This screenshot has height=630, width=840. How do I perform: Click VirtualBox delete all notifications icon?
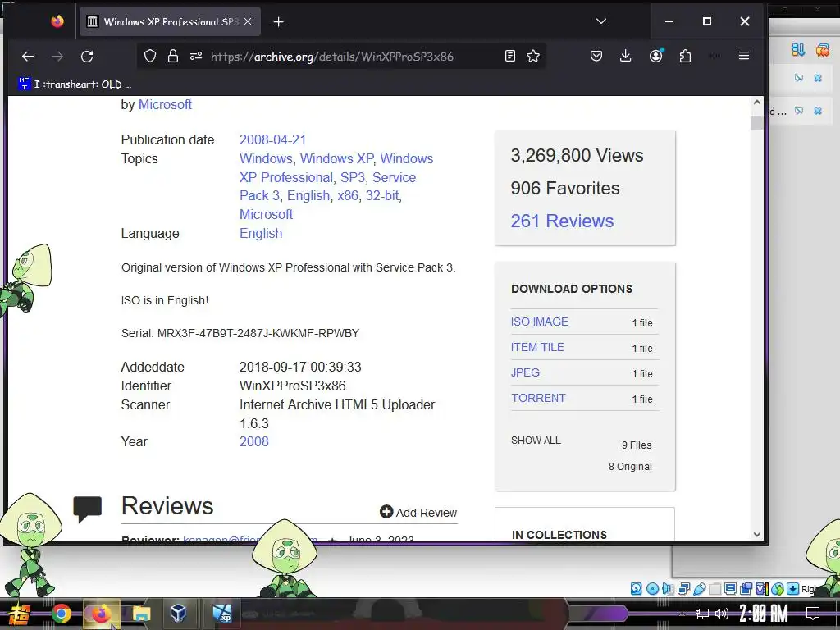[x=822, y=51]
